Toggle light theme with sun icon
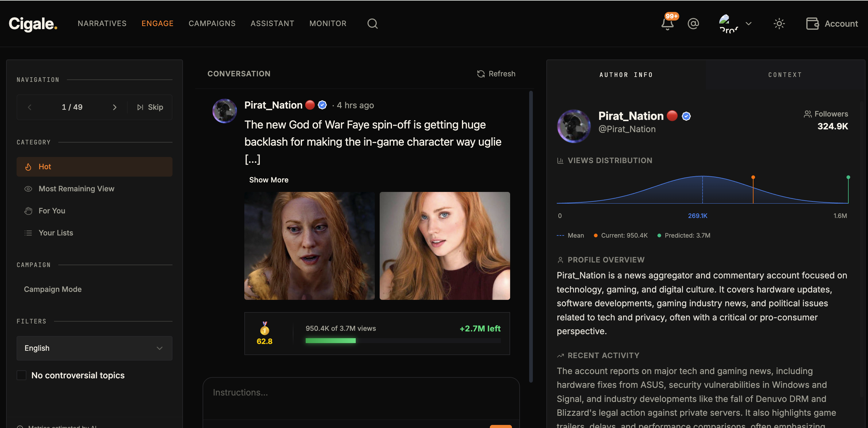The height and width of the screenshot is (428, 868). click(x=779, y=24)
